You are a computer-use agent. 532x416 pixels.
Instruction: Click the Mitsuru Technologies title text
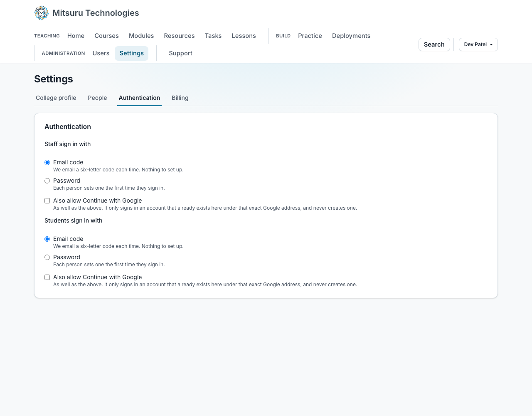(x=96, y=13)
